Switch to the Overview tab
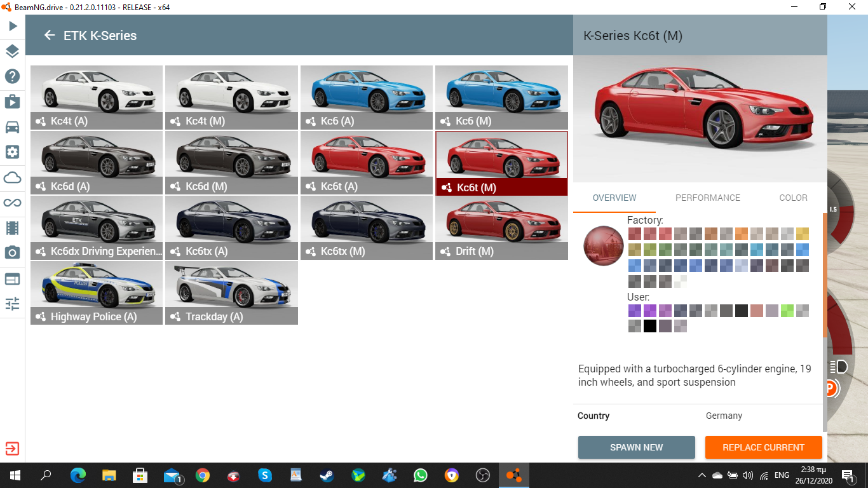This screenshot has width=868, height=488. click(x=614, y=198)
